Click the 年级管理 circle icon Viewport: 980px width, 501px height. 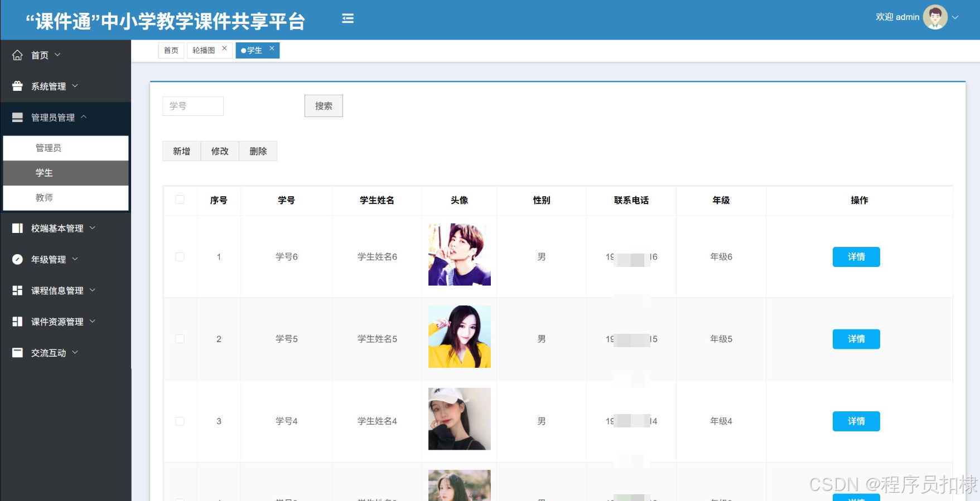coord(17,259)
